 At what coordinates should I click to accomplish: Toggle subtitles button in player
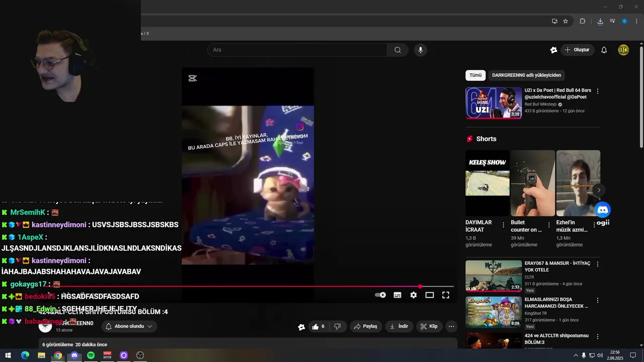397,295
